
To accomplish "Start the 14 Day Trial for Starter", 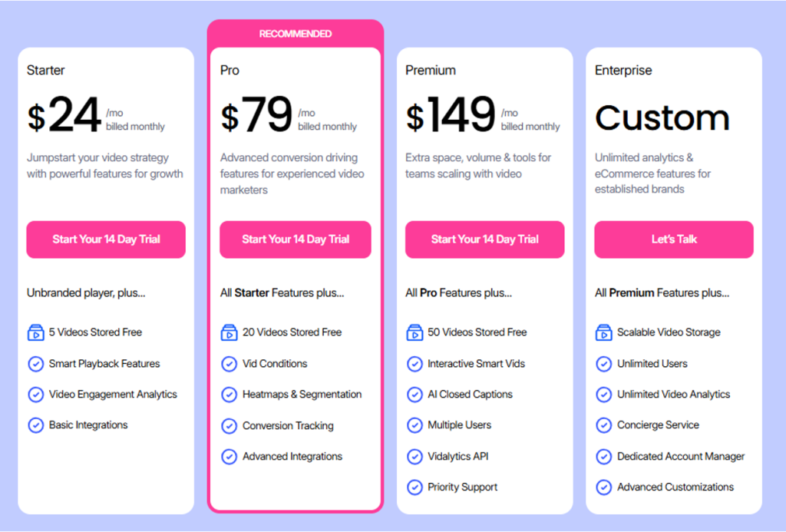I will pos(105,240).
